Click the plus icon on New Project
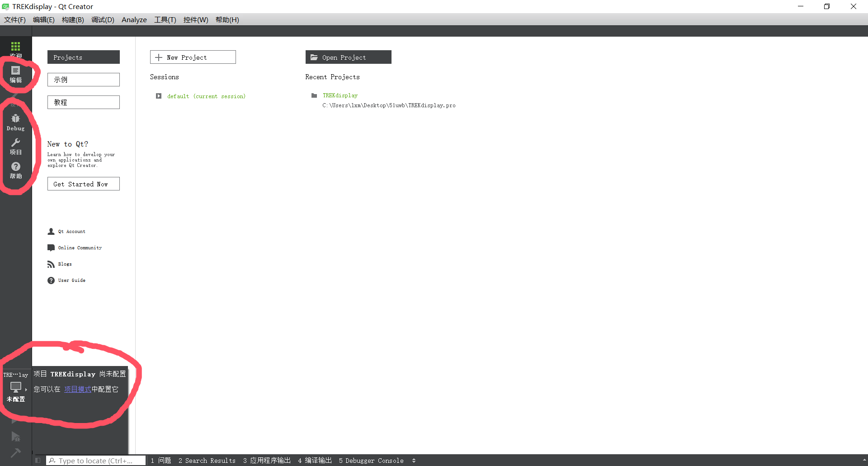 (159, 57)
